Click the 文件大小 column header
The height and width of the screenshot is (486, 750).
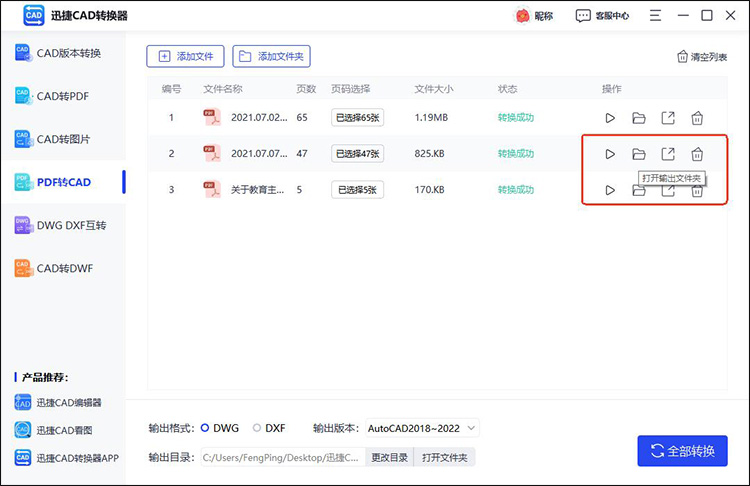coord(434,89)
